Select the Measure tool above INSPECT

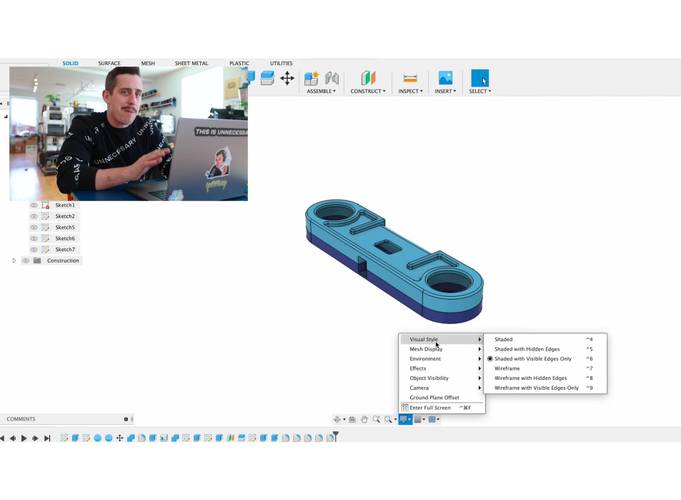410,79
